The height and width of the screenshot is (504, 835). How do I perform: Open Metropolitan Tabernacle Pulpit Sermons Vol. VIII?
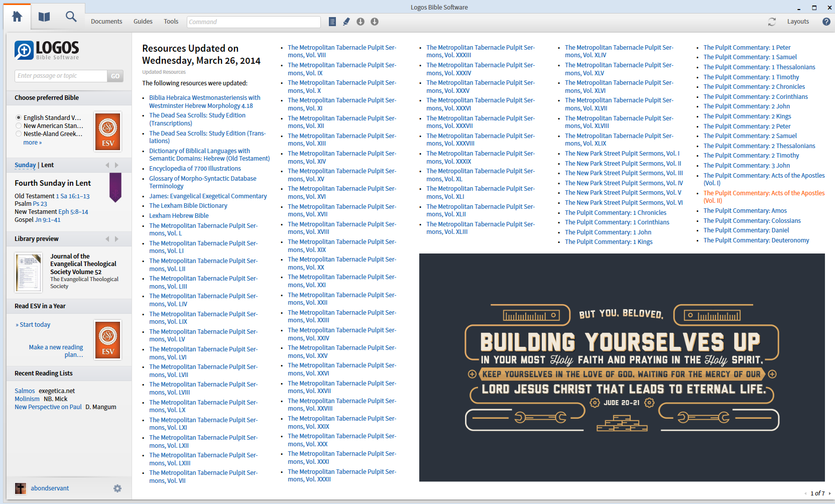(342, 51)
